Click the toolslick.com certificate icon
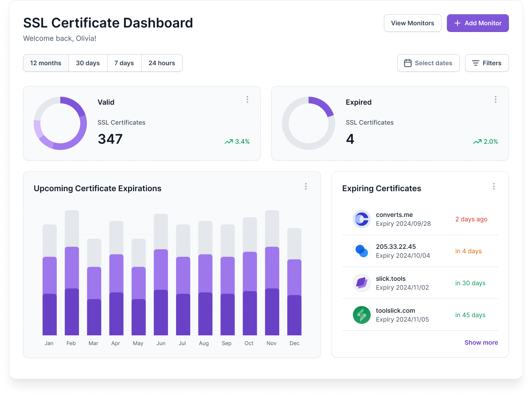 coord(362,315)
